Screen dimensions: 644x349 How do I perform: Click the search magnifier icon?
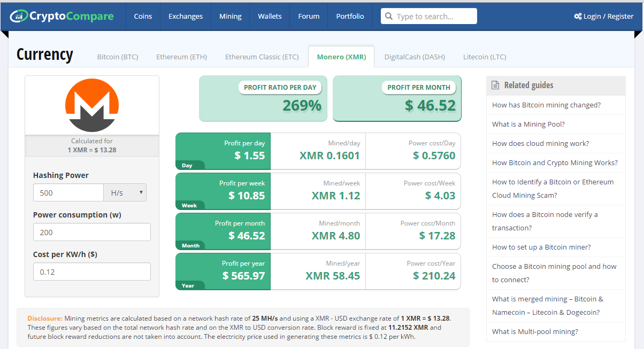tap(389, 17)
